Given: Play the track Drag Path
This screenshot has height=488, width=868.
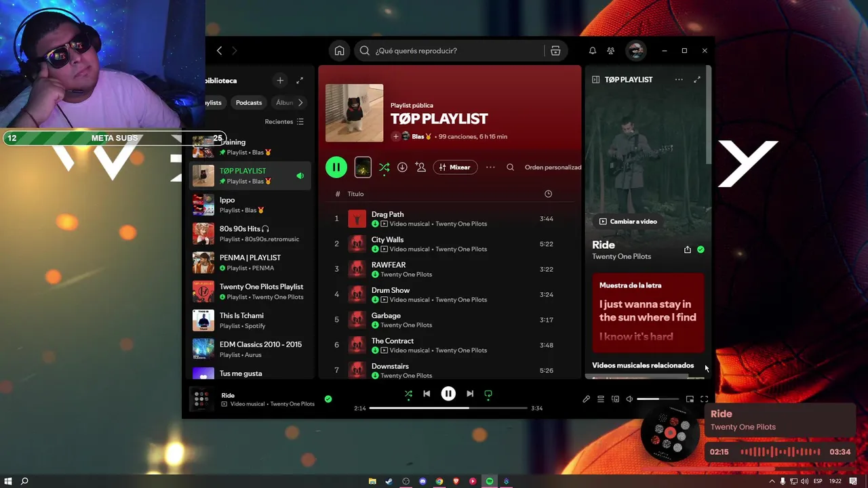Looking at the screenshot, I should coord(450,219).
